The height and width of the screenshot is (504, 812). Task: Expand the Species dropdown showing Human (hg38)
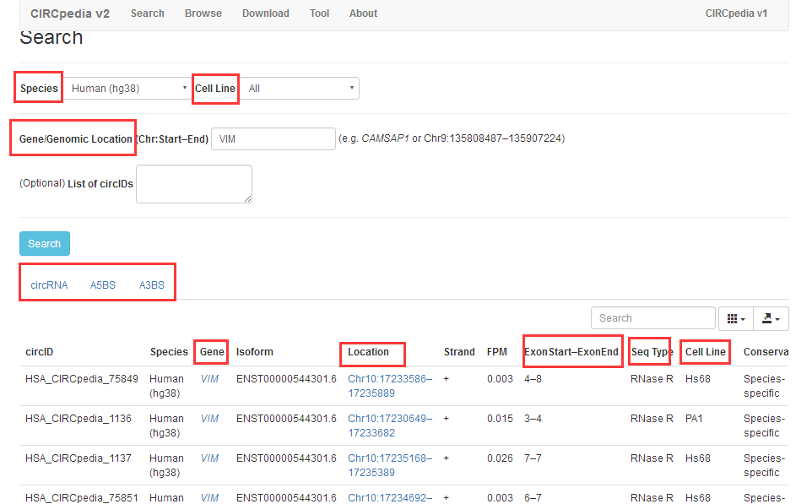[128, 88]
